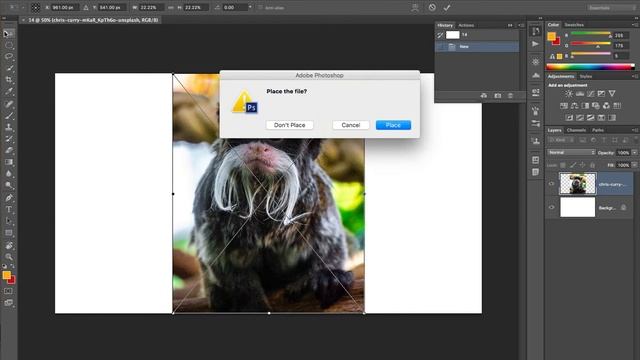Add Photo Filter adjustment
Screen dimensions: 640x360
point(596,106)
